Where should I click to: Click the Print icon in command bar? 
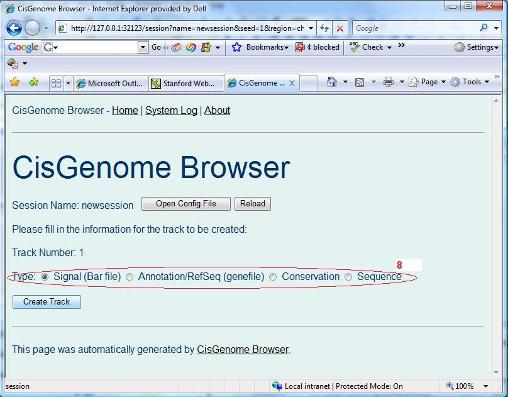(388, 82)
